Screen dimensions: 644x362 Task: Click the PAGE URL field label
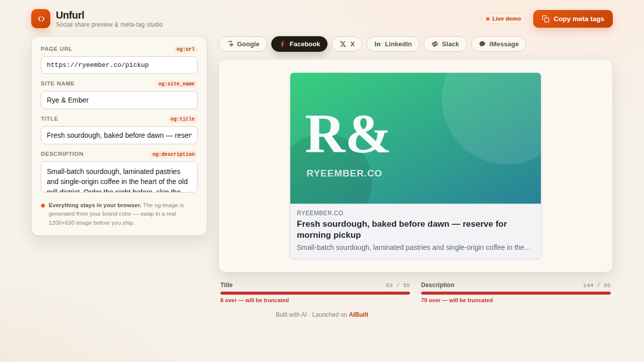pos(56,49)
